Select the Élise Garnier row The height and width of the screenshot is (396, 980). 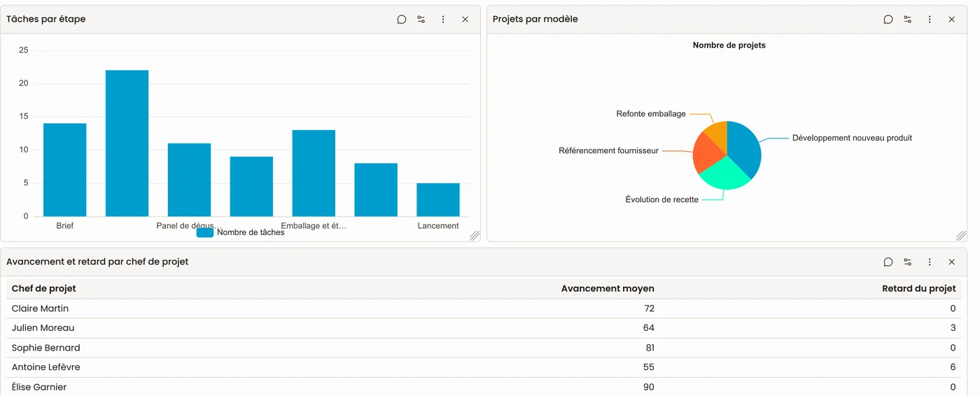click(484, 387)
